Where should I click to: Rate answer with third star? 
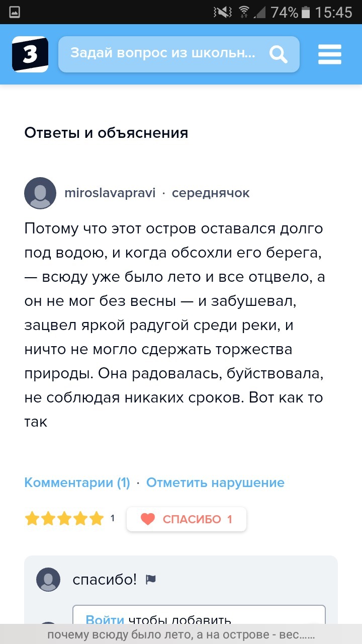(x=64, y=519)
